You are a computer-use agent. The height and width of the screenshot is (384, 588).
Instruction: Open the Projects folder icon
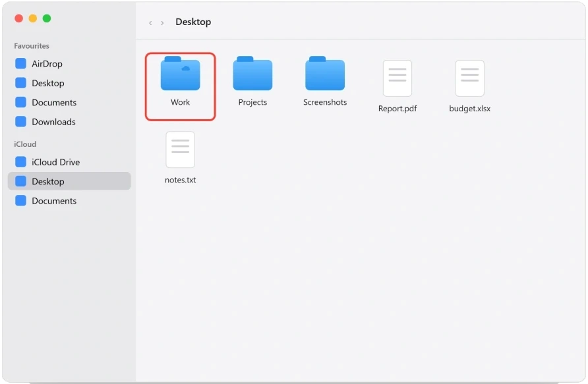[252, 73]
